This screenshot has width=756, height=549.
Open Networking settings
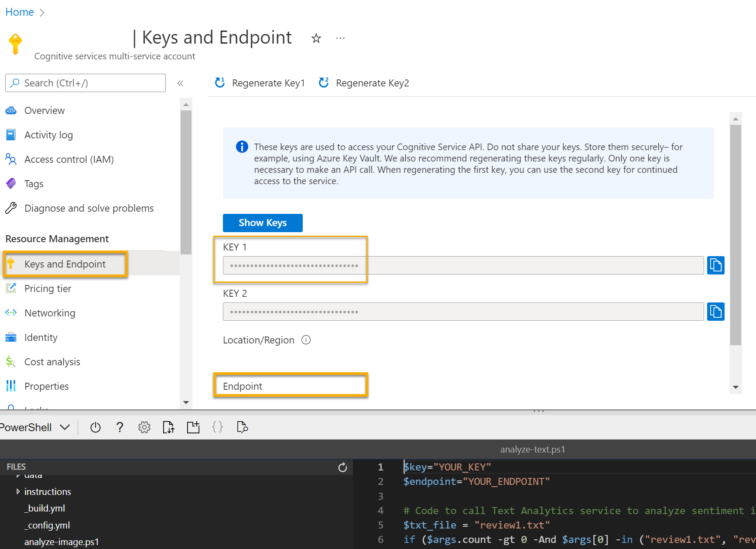(x=50, y=313)
